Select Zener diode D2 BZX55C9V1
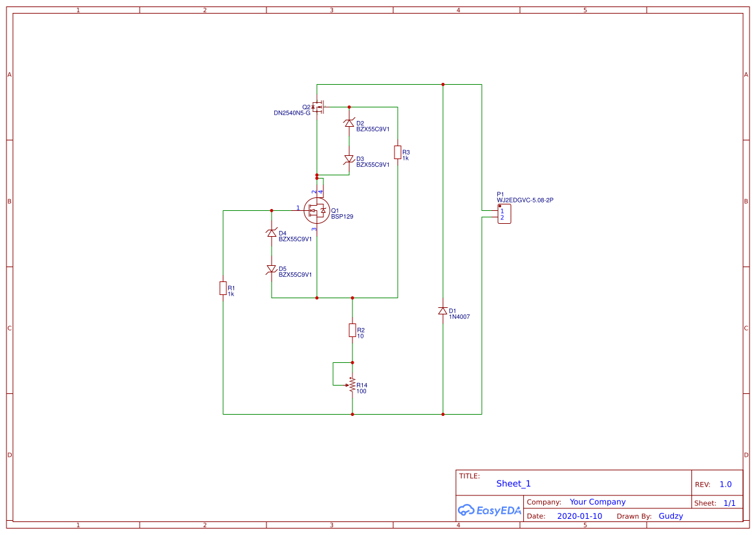The width and height of the screenshot is (756, 535). point(349,122)
